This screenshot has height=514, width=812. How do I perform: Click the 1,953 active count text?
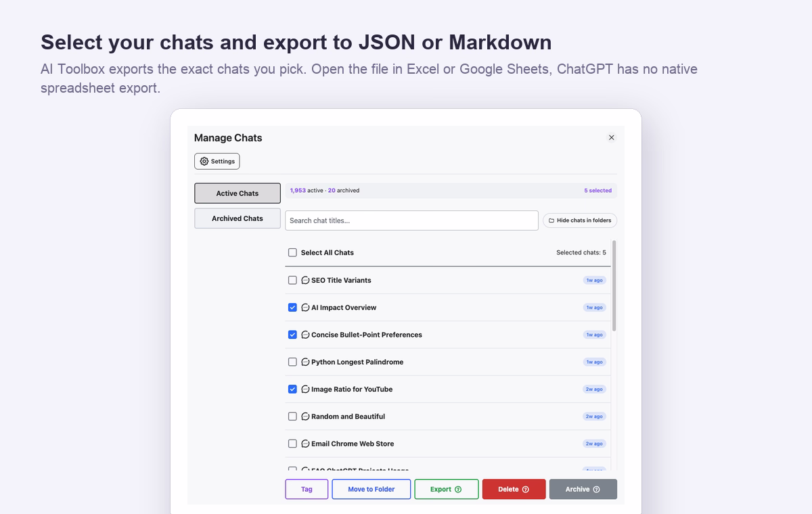pos(307,191)
